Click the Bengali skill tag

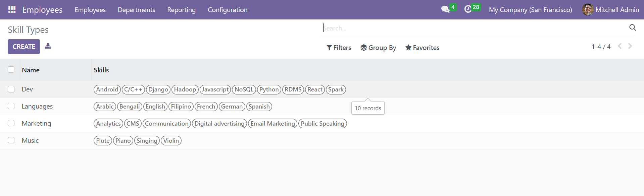(130, 107)
